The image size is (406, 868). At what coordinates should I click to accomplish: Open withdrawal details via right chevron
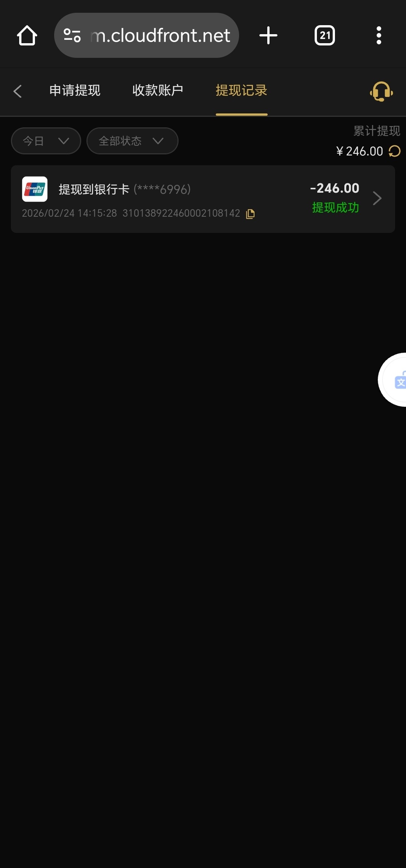(x=377, y=198)
